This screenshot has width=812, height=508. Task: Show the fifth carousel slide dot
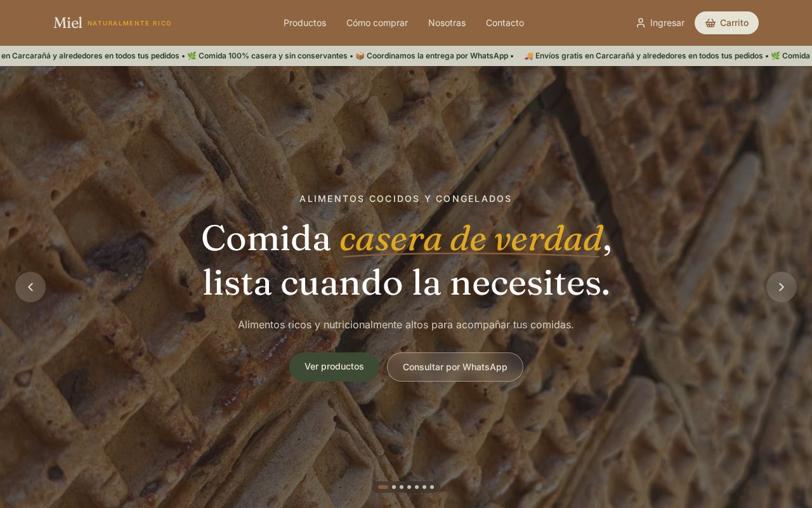pyautogui.click(x=417, y=487)
